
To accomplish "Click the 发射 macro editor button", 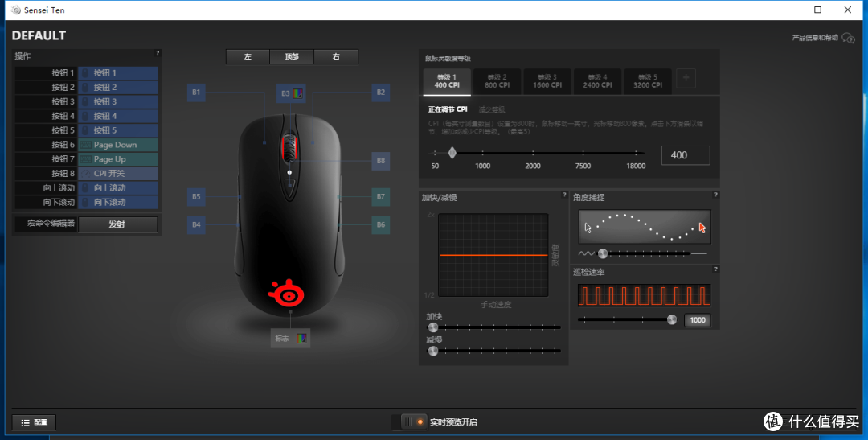I will point(118,224).
